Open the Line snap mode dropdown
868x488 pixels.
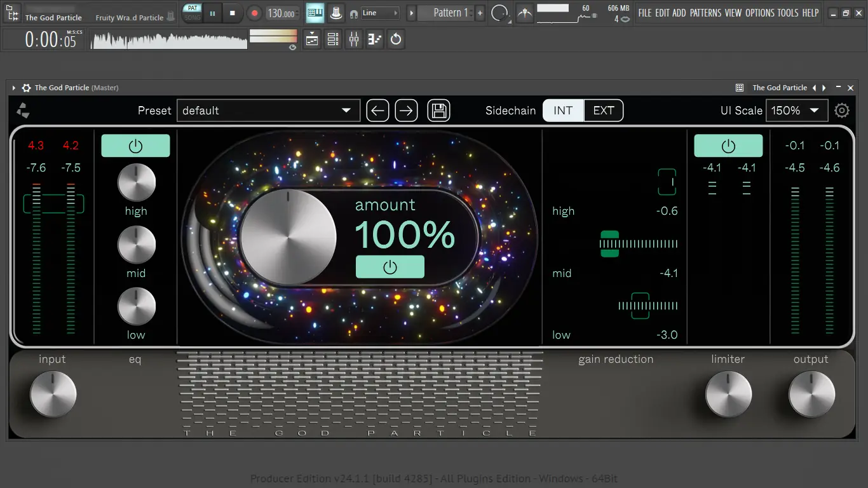tap(379, 13)
